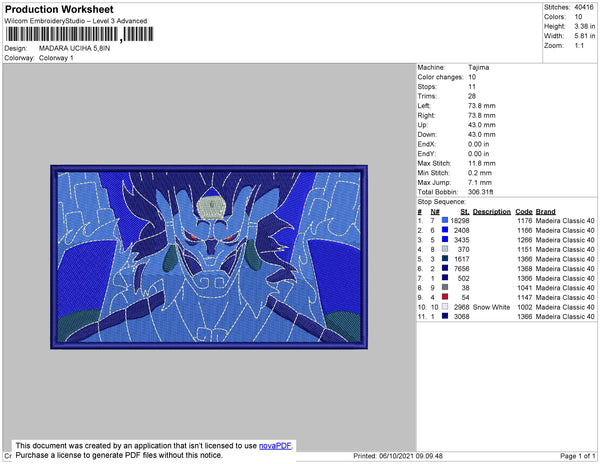Viewport: 600px width, 464px height.
Task: Click the stitch count "18298" in row 1
Action: point(460,221)
